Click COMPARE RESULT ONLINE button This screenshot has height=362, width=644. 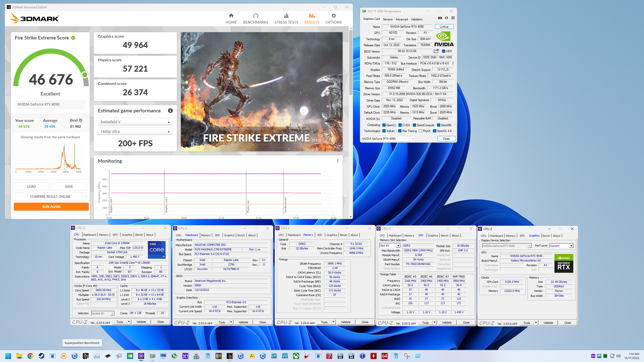[50, 197]
